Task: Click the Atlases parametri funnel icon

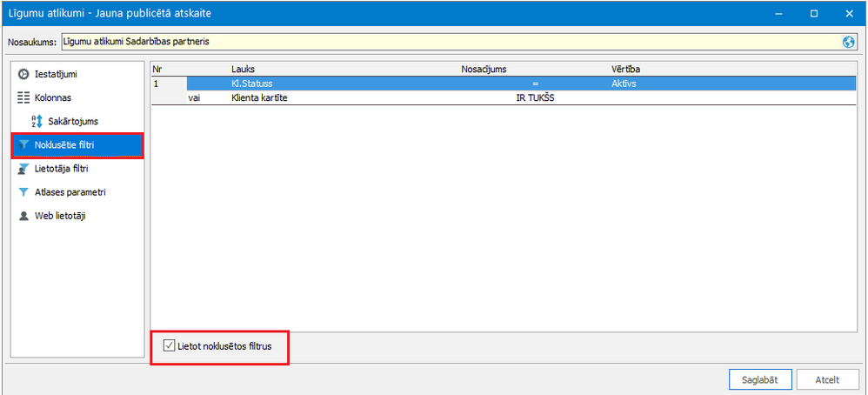Action: (x=23, y=193)
